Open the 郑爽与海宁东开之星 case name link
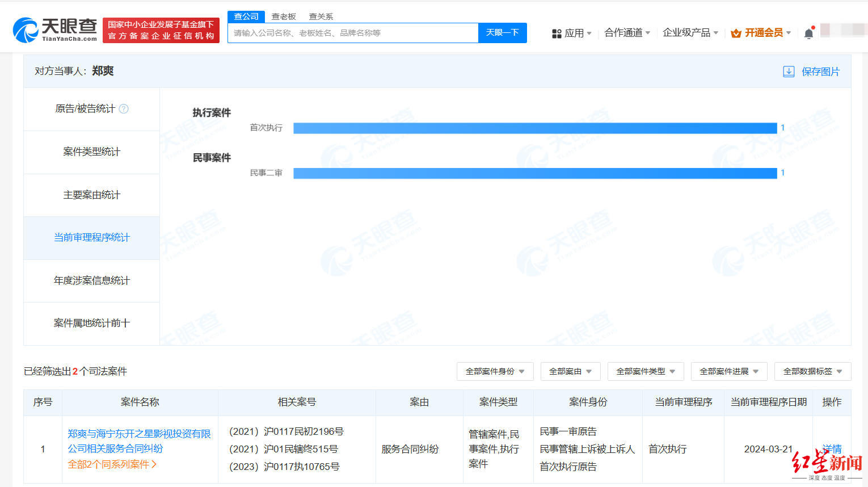This screenshot has width=868, height=487. (139, 441)
